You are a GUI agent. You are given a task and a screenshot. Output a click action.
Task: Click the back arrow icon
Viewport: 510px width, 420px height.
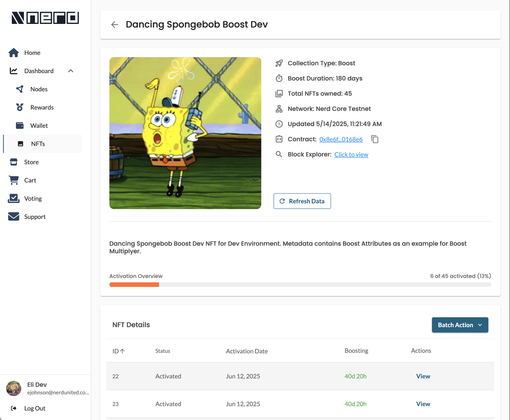coord(114,24)
